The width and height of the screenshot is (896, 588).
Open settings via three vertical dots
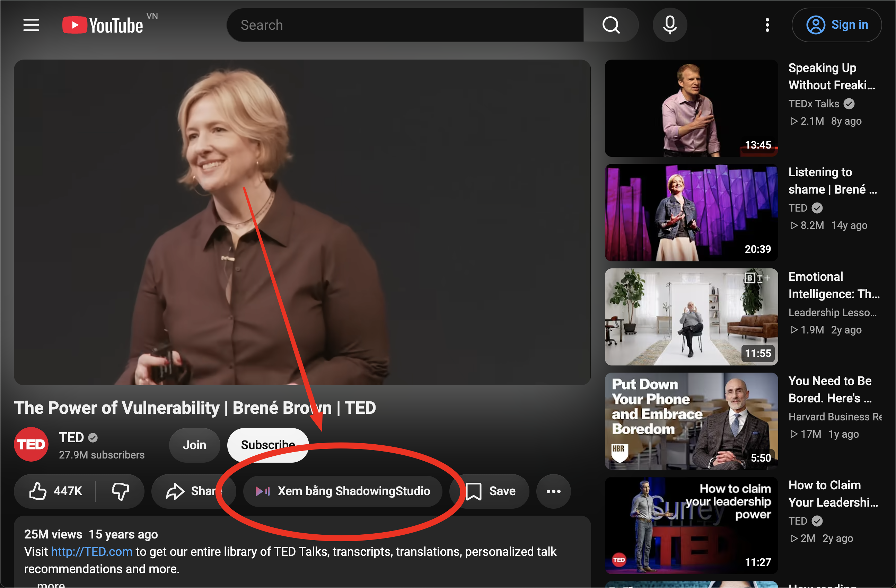[x=767, y=25]
